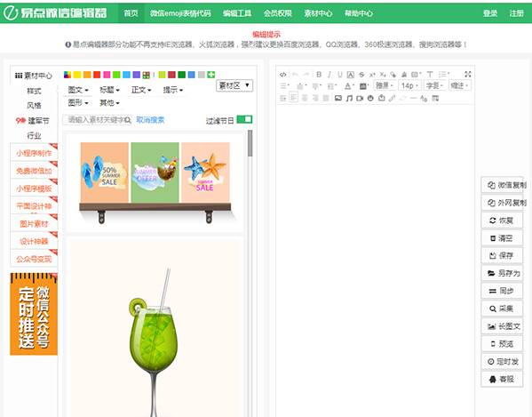The width and height of the screenshot is (532, 417).
Task: Click the 微信复制 button
Action: coord(502,185)
